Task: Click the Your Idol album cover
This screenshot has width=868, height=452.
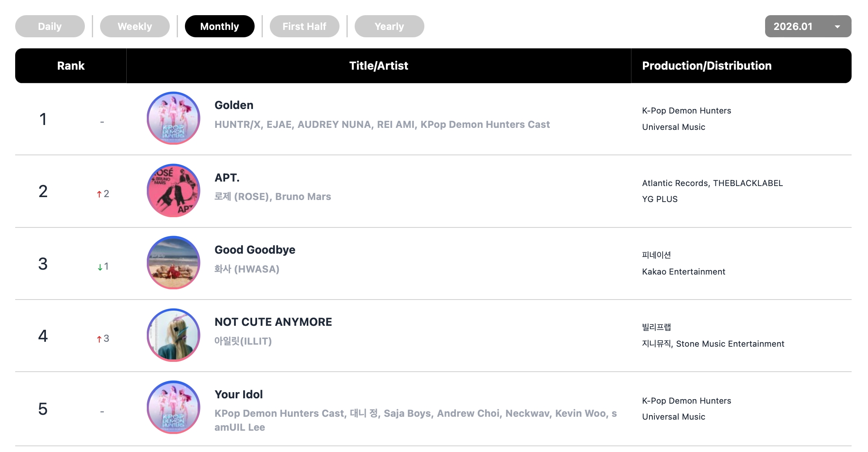Action: pos(173,407)
